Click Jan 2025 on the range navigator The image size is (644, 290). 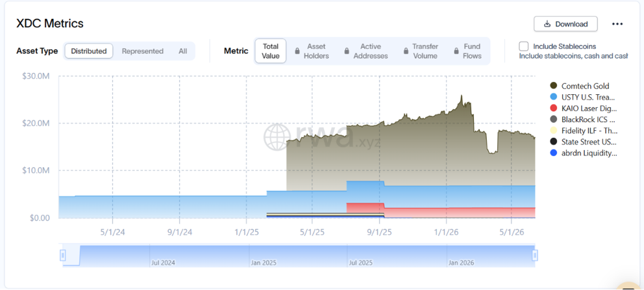[264, 263]
